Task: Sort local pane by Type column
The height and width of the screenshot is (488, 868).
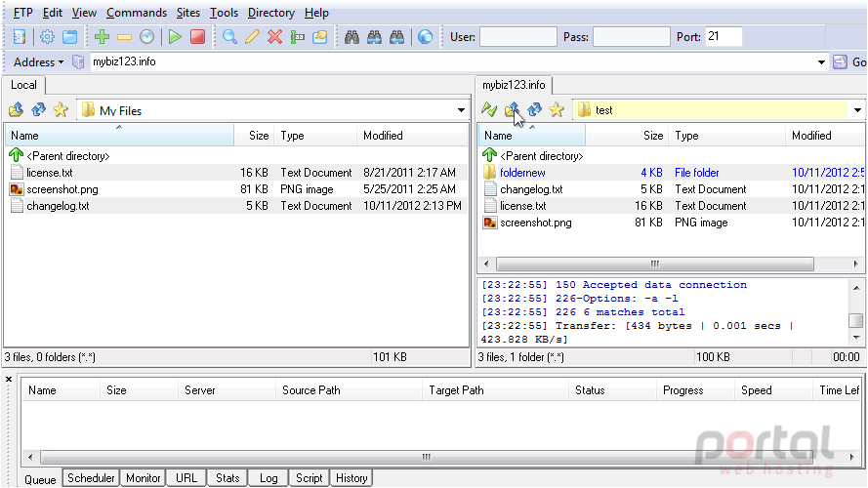Action: point(315,136)
